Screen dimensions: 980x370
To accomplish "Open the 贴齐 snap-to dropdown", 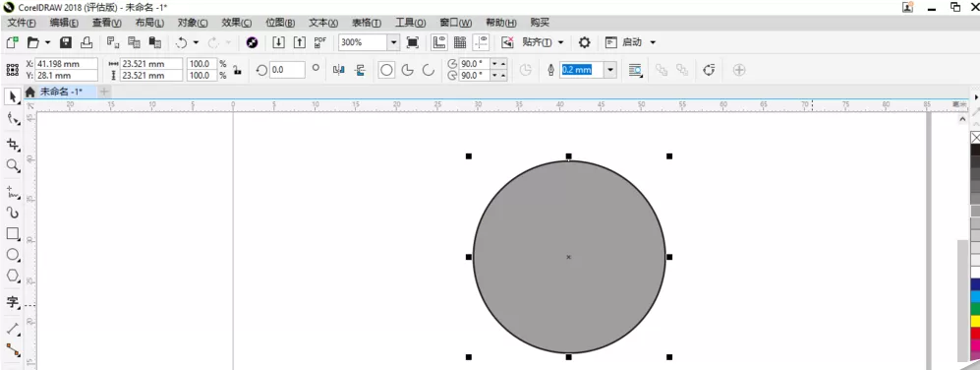I will 560,42.
